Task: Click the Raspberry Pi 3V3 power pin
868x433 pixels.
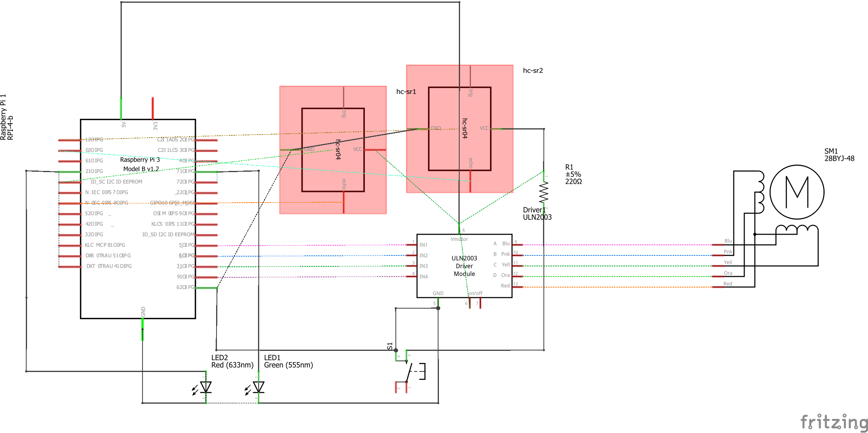Action: [x=153, y=108]
